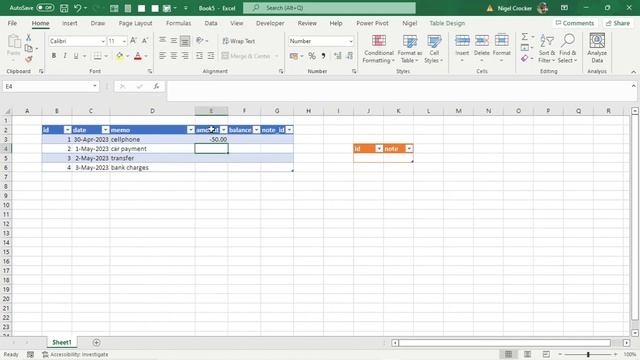Open the Table Design tab
640x360 pixels.
[x=447, y=23]
